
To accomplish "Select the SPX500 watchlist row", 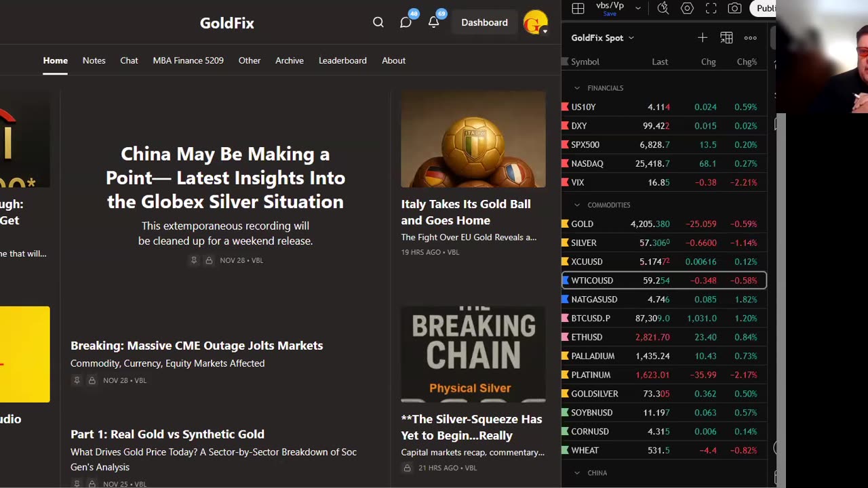I will point(665,144).
